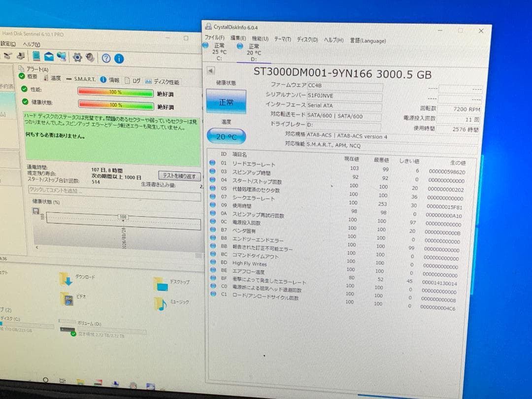Click the raw value 000000598620
The height and width of the screenshot is (399, 532).
[447, 172]
